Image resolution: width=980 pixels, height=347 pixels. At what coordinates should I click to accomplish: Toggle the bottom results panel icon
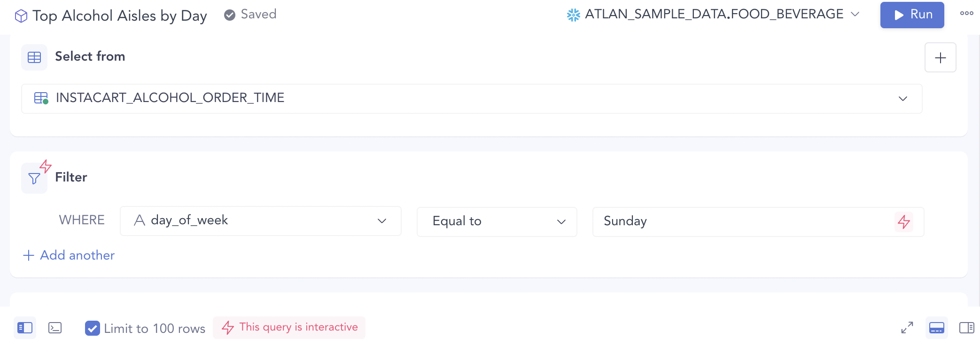point(937,328)
